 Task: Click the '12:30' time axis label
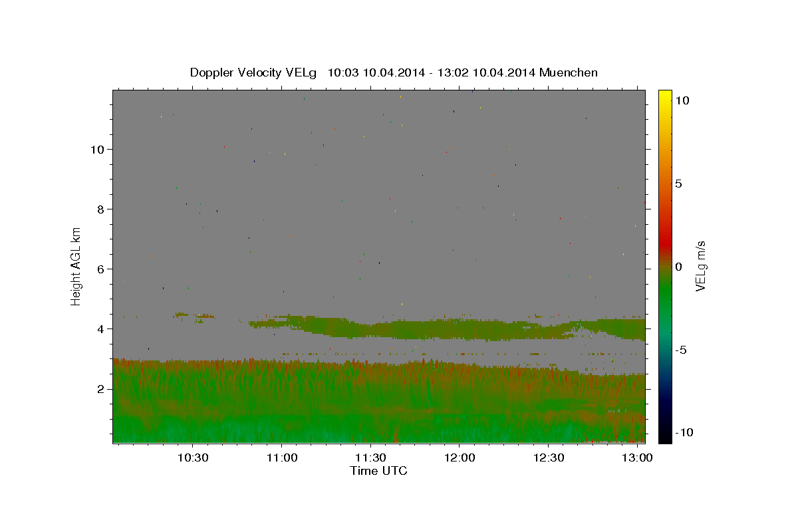click(x=549, y=458)
